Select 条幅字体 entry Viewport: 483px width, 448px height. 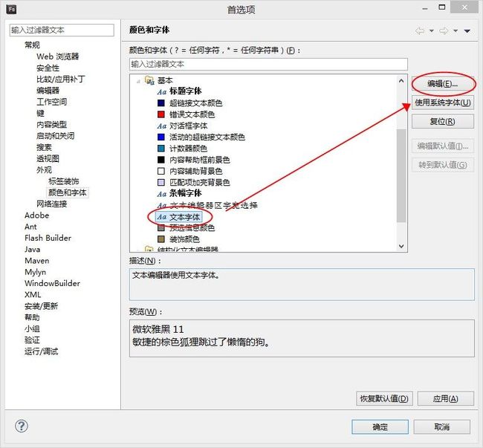[186, 193]
